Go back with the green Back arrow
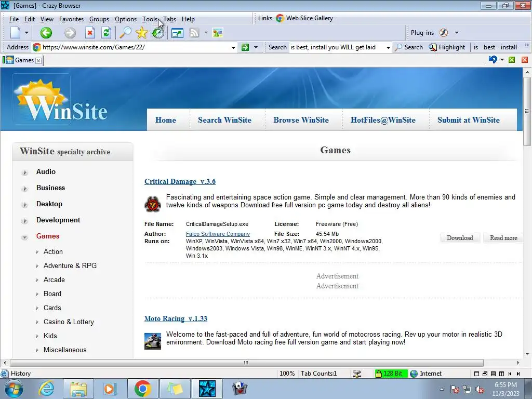This screenshot has height=399, width=532. point(46,33)
